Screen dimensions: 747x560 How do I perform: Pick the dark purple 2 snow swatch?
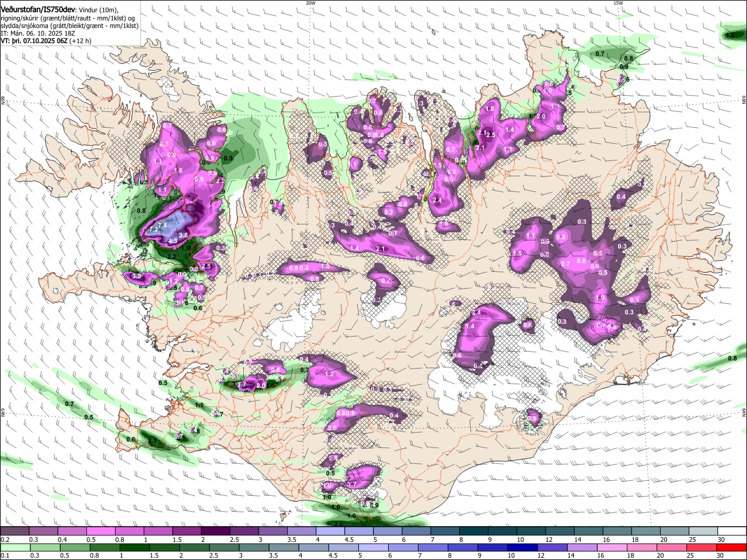(x=215, y=531)
